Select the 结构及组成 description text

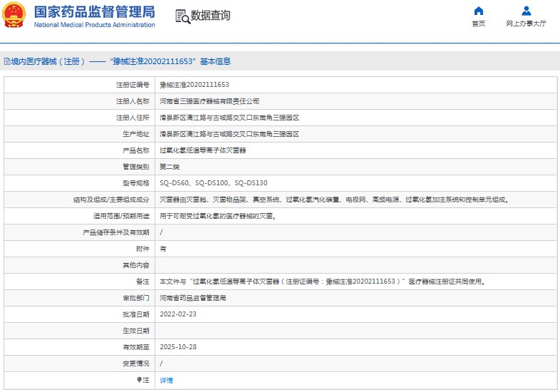[x=334, y=200]
